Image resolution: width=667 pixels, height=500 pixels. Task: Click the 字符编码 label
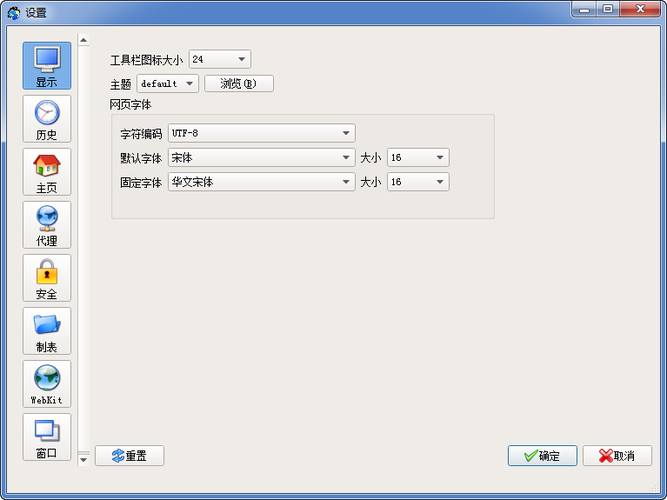click(141, 134)
